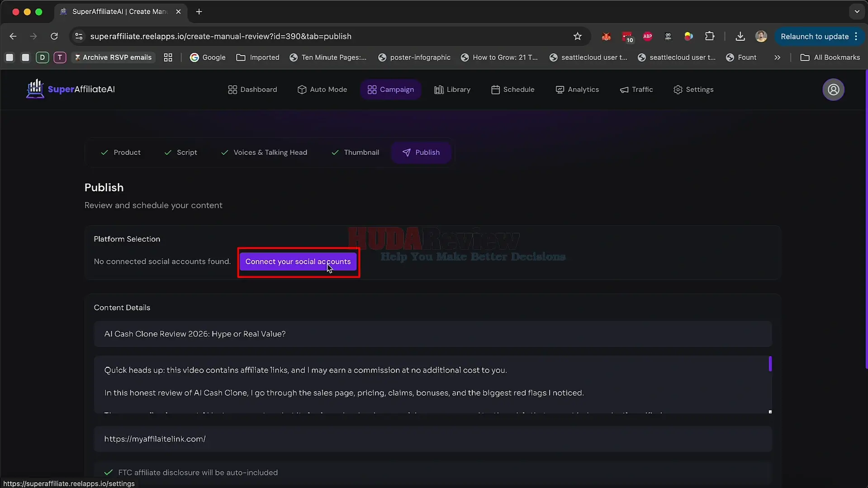The image size is (868, 488).
Task: Click the apps grid bookmark icon
Action: 168,57
